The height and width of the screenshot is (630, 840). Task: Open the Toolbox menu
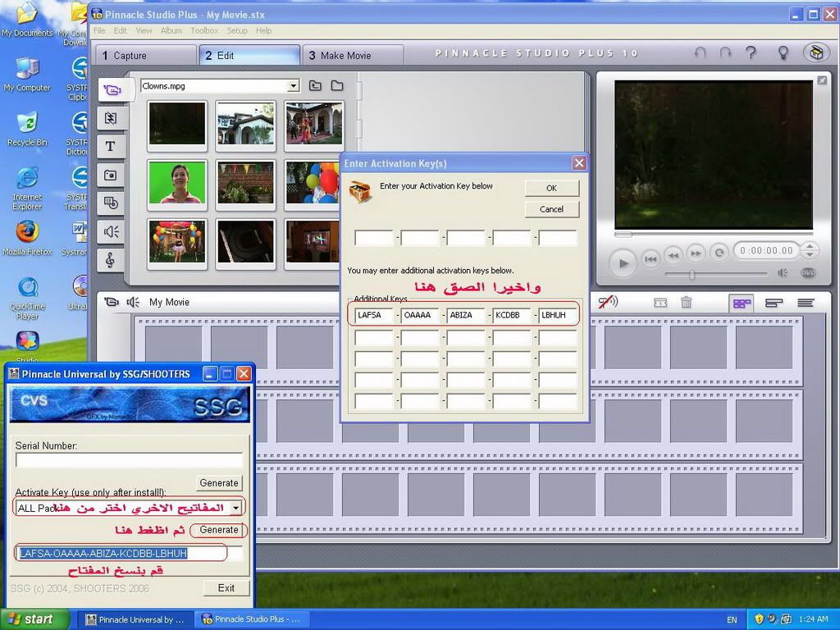coord(204,30)
